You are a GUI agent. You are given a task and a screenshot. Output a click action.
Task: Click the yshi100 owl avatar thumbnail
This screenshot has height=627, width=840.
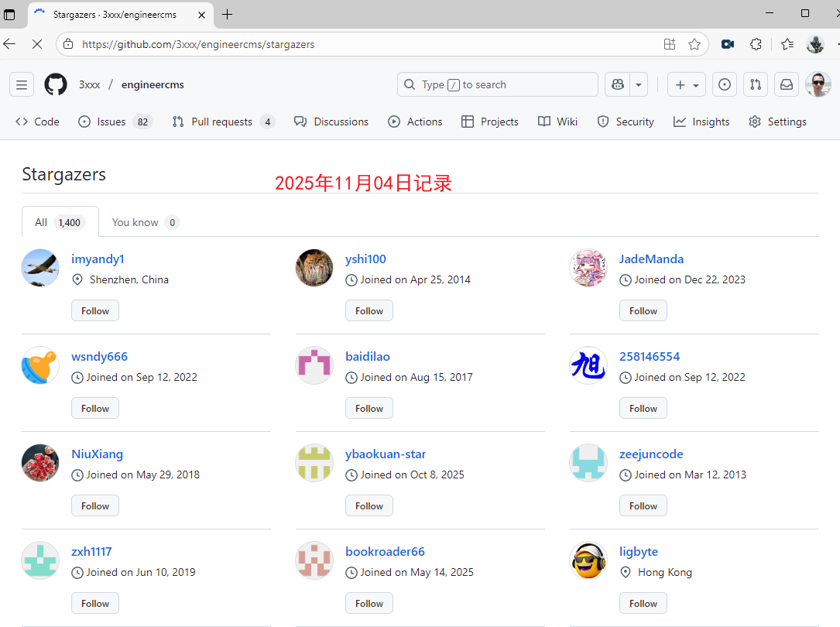(314, 268)
